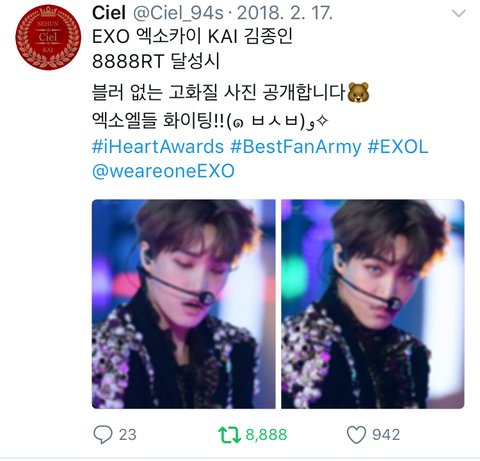Open Ciel's red laurel profile avatar
Image resolution: width=480 pixels, height=461 pixels.
pos(48,37)
